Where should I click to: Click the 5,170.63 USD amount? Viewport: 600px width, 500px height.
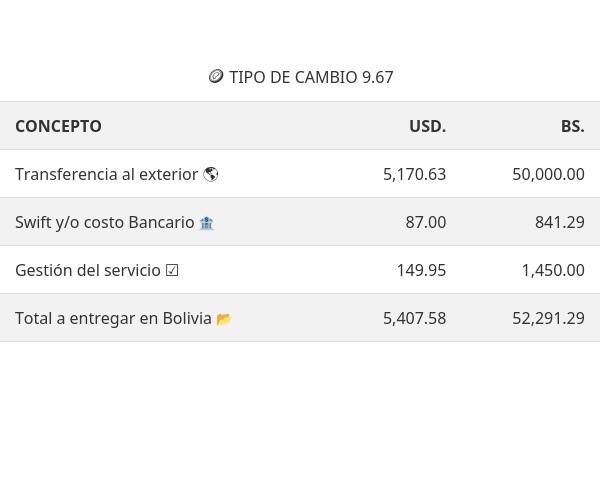click(414, 174)
